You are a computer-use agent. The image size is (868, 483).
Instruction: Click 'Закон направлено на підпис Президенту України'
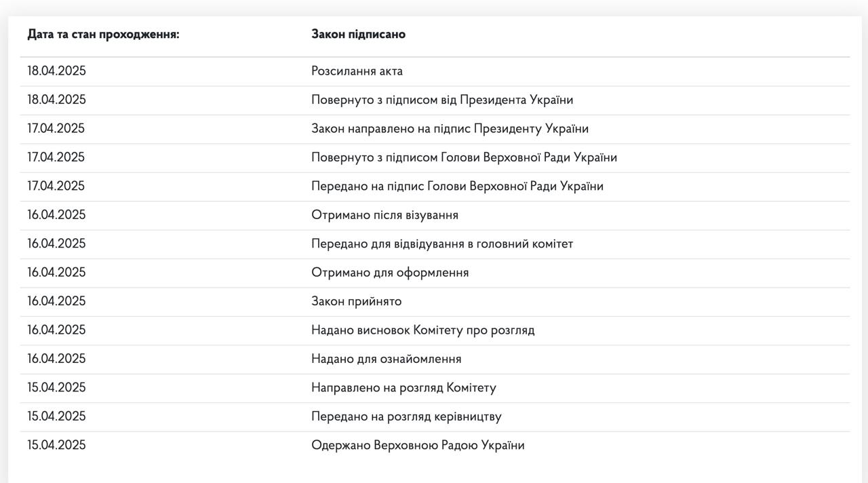[450, 129]
